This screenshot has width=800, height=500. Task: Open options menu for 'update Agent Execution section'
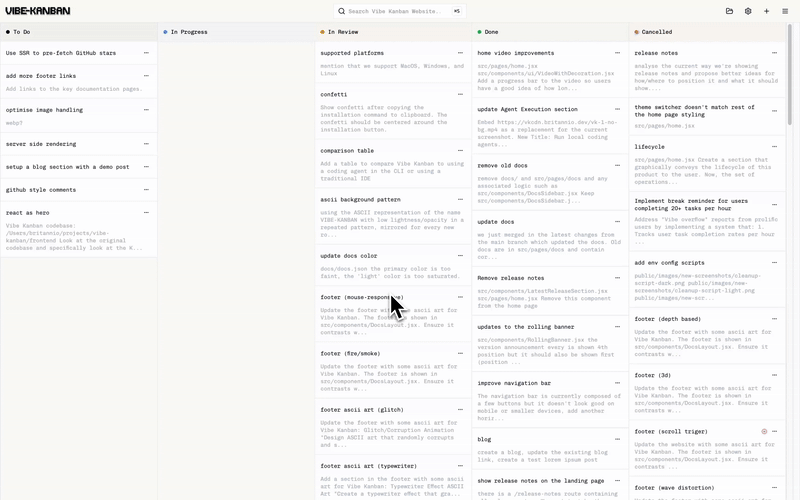tap(617, 109)
